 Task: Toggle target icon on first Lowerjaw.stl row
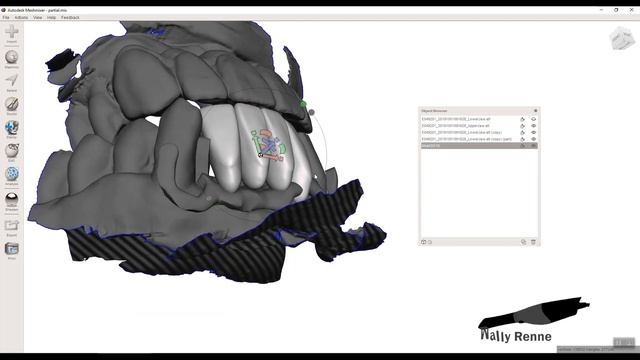[x=522, y=119]
